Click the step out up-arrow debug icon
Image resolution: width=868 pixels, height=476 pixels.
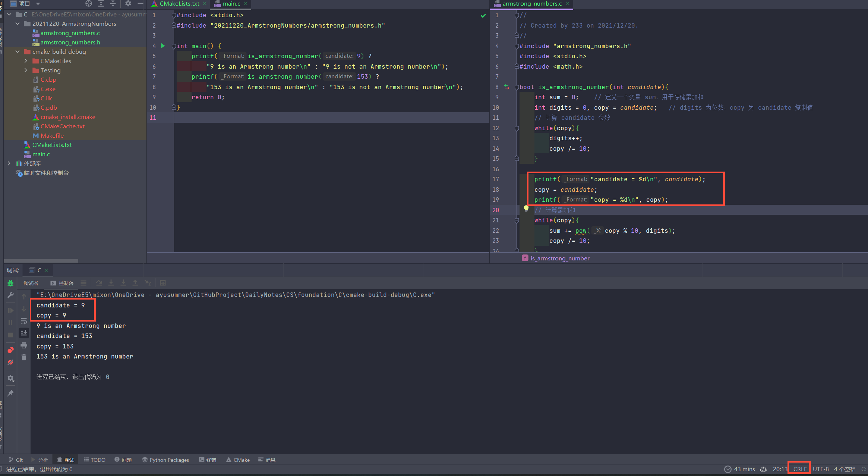[135, 283]
